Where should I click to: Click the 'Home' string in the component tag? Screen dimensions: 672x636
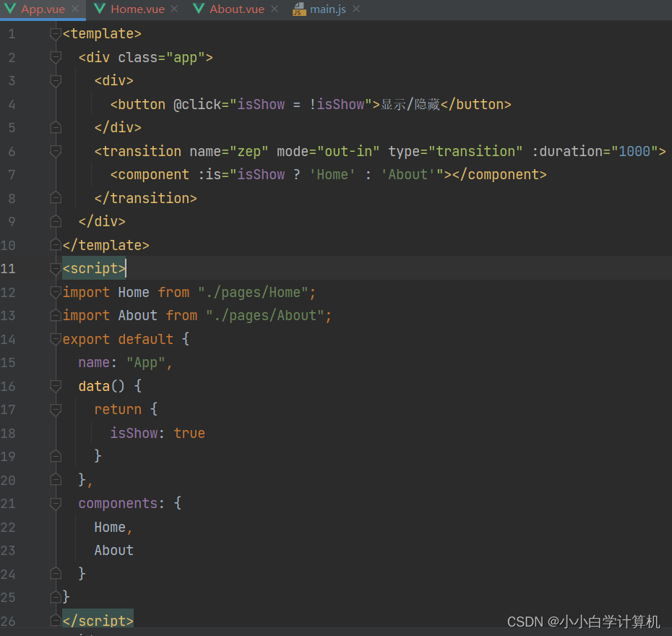pyautogui.click(x=332, y=175)
